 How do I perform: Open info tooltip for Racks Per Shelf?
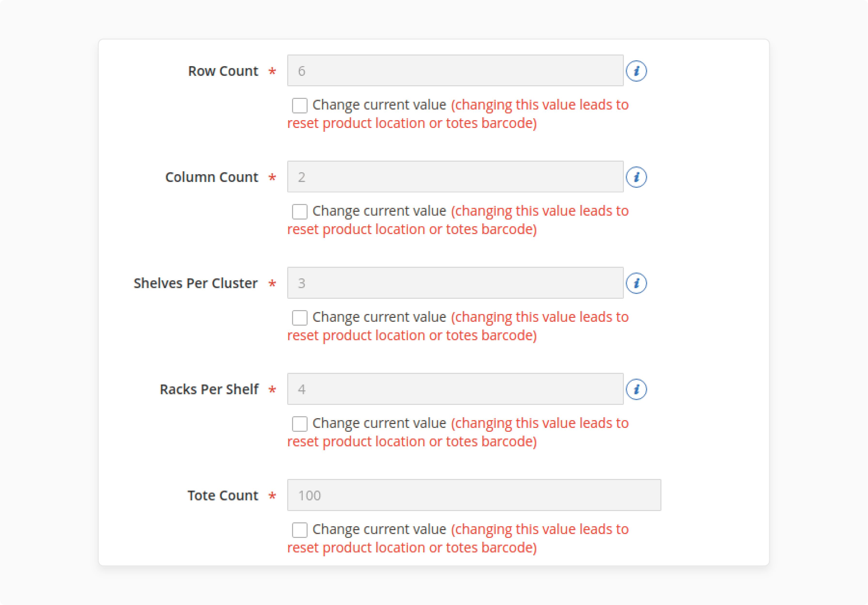636,389
